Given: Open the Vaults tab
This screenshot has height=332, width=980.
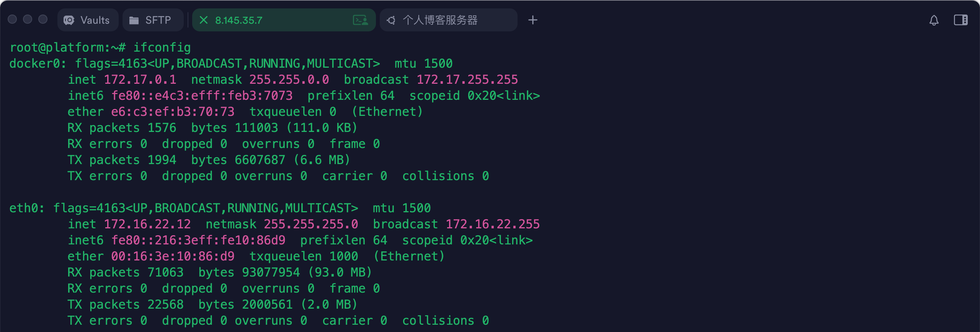Looking at the screenshot, I should tap(88, 20).
